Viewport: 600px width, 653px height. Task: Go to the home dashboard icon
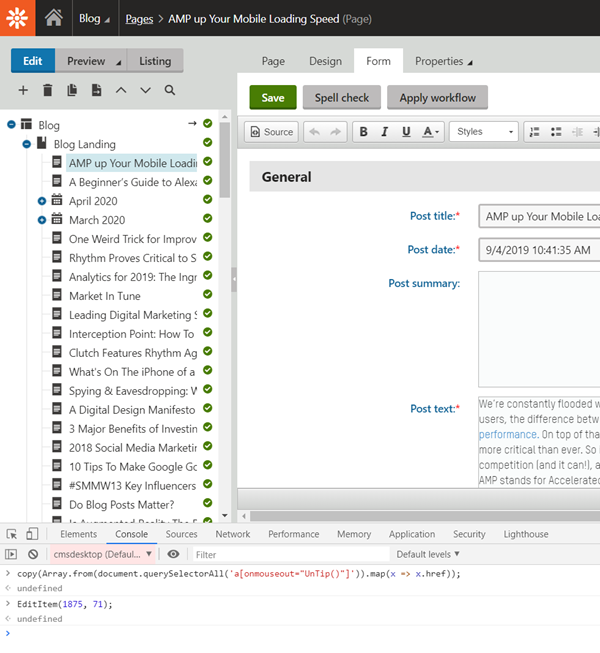click(54, 18)
